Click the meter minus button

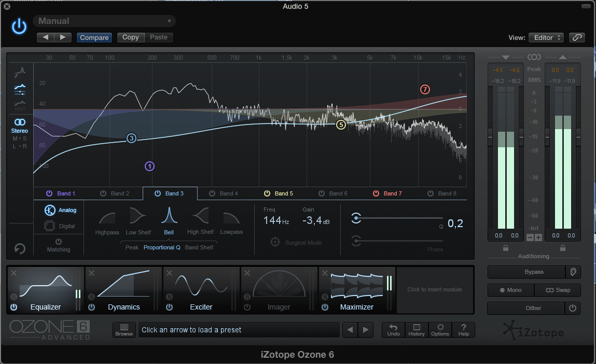[x=530, y=237]
